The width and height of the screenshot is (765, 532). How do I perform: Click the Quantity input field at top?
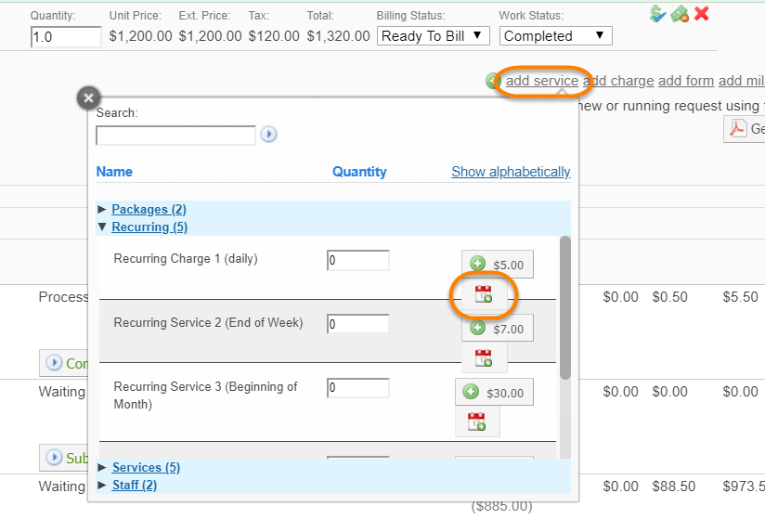(66, 36)
